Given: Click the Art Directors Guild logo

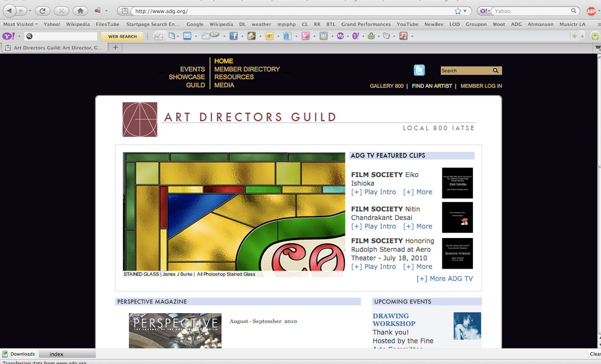Looking at the screenshot, I should click(140, 120).
